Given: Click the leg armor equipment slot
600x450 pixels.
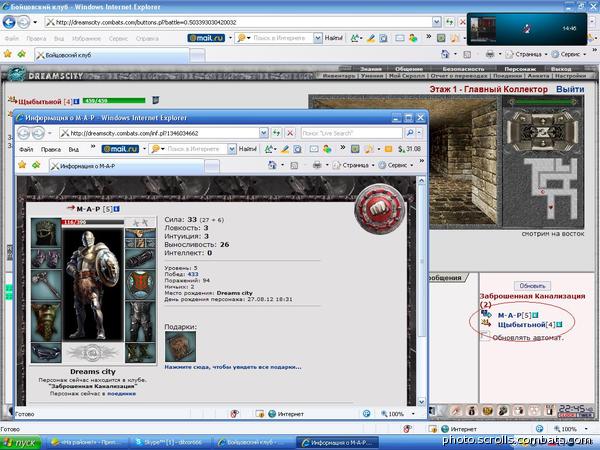Looking at the screenshot, I should click(140, 321).
